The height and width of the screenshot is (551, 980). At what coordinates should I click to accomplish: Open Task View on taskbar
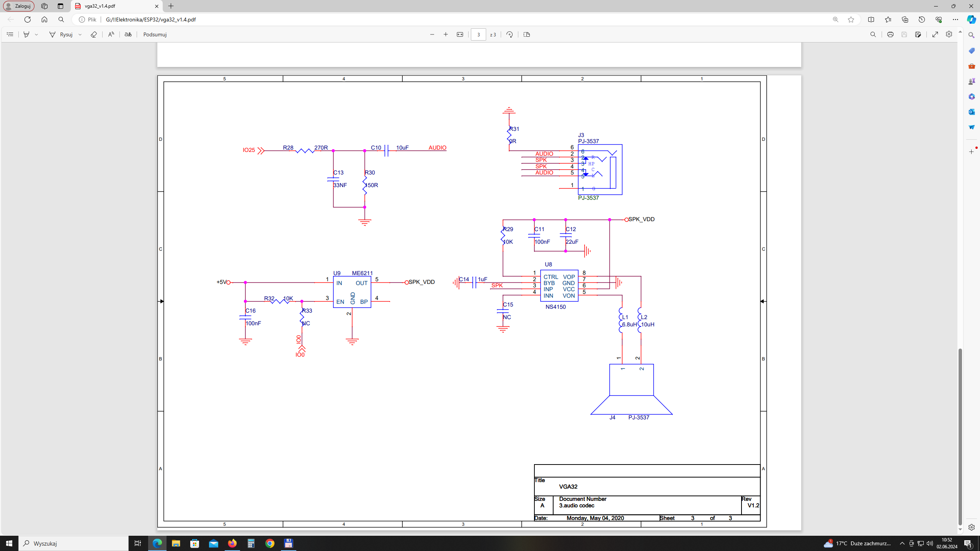138,543
